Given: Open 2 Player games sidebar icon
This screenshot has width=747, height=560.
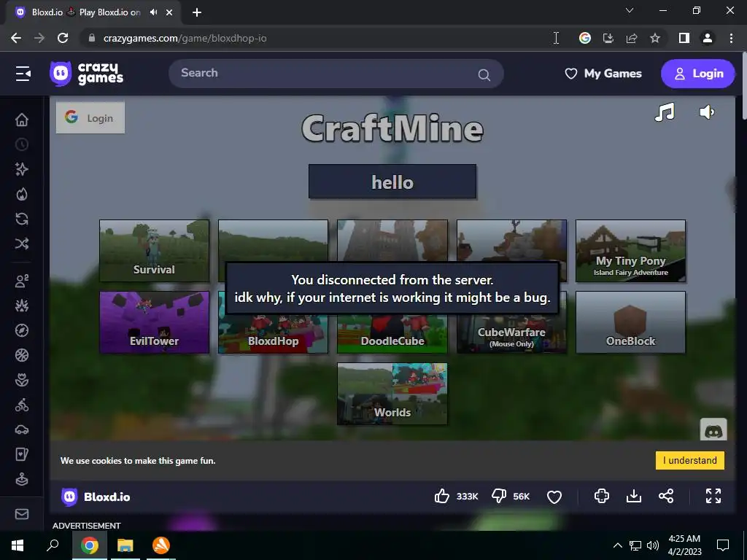Looking at the screenshot, I should pos(22,281).
